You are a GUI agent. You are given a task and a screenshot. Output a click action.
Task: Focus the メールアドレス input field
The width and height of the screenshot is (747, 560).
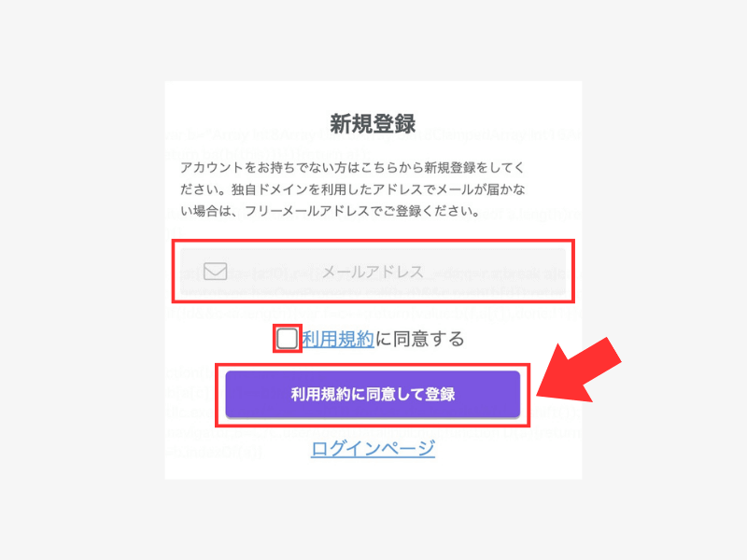(373, 272)
